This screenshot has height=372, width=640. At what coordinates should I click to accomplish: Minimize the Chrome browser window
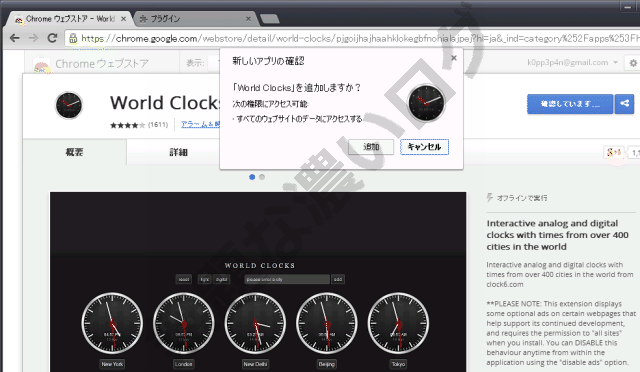pos(628,7)
